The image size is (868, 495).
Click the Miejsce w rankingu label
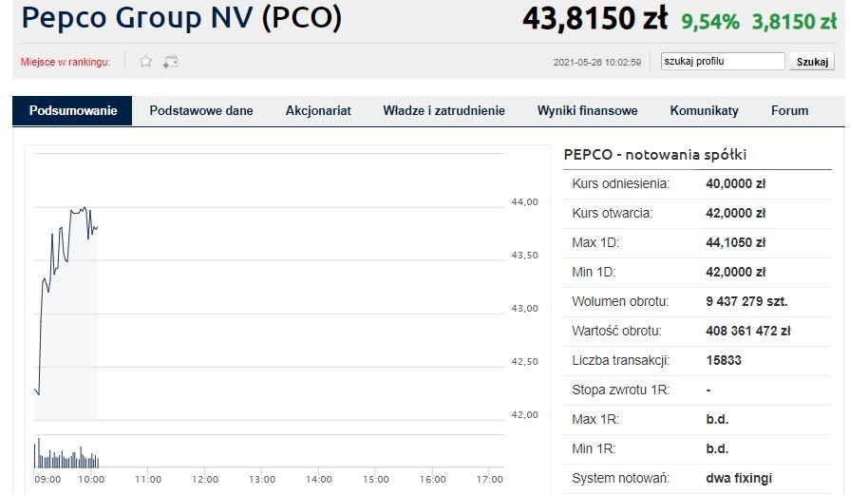66,62
